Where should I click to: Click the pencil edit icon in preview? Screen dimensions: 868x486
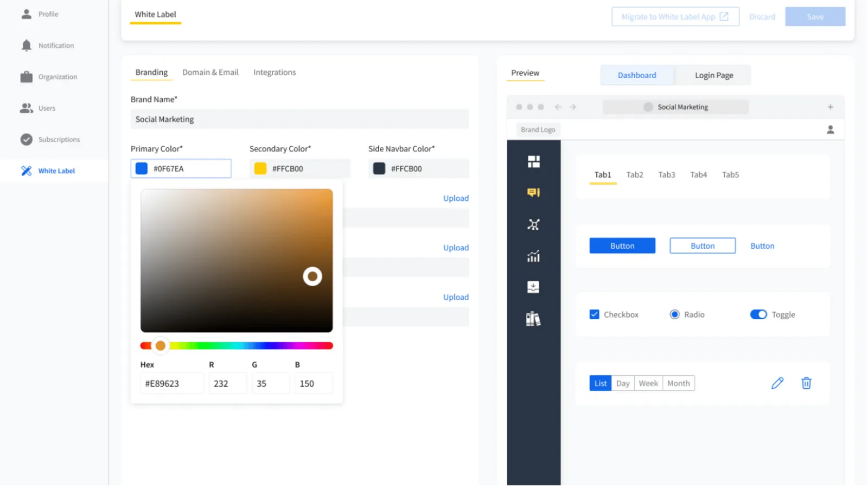pos(777,383)
